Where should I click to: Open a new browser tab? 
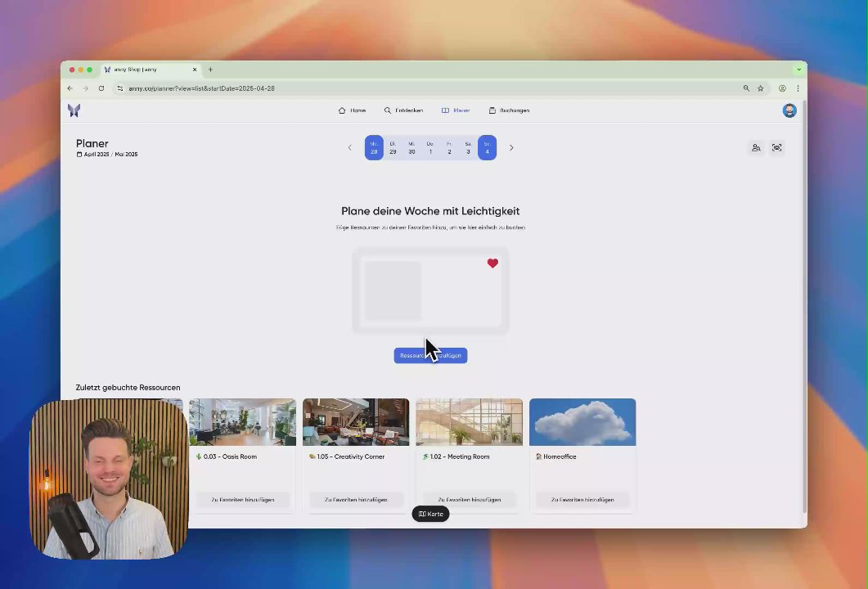[x=210, y=70]
